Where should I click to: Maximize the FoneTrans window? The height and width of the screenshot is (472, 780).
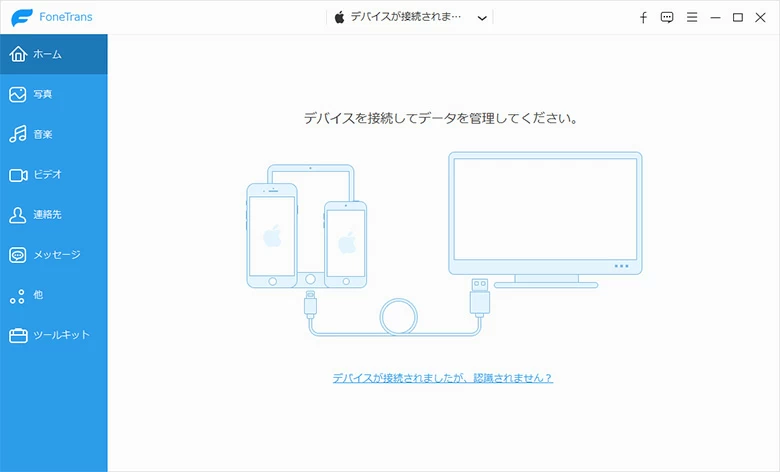pyautogui.click(x=738, y=18)
